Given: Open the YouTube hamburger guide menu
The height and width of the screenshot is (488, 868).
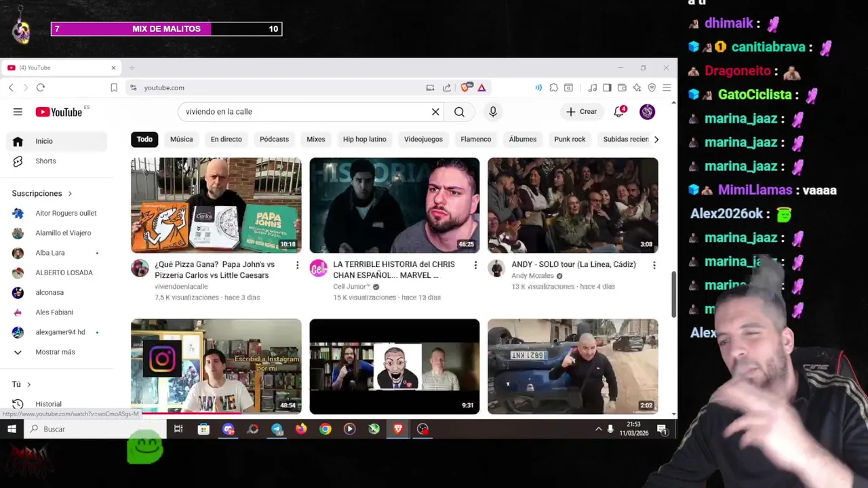Looking at the screenshot, I should point(18,112).
